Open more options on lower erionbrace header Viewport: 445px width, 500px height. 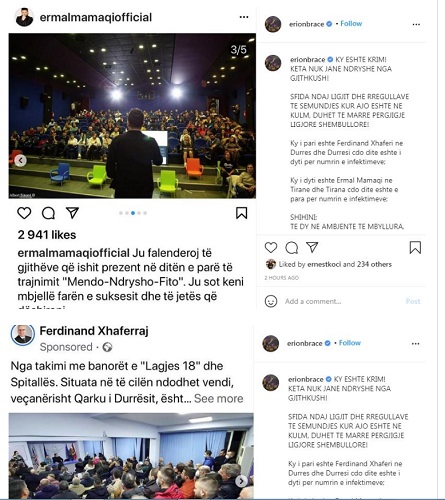pos(415,344)
